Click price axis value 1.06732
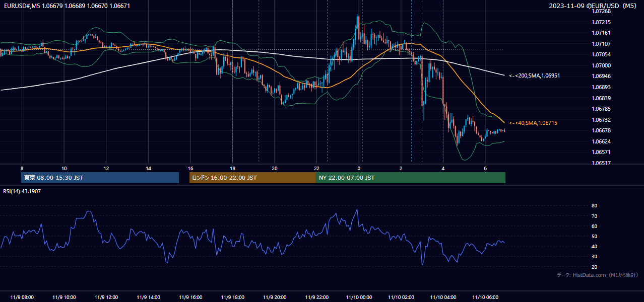Screen dimensions: 644x302 tap(602, 120)
